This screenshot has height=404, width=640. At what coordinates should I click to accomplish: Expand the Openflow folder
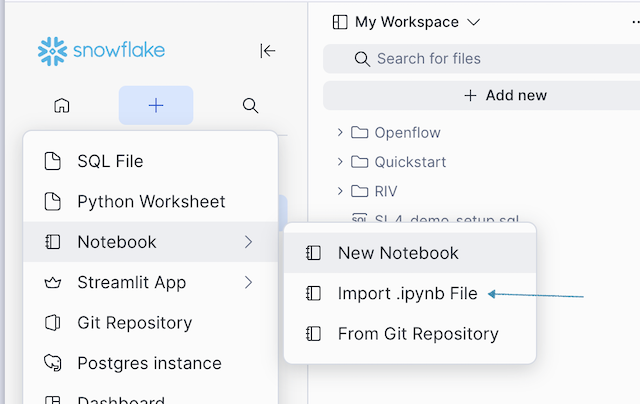click(x=341, y=133)
